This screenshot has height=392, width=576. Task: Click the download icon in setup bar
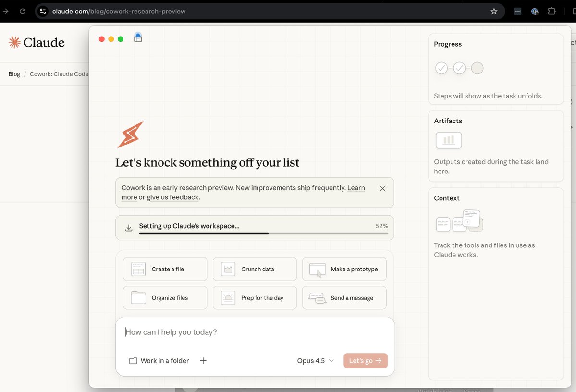point(129,228)
